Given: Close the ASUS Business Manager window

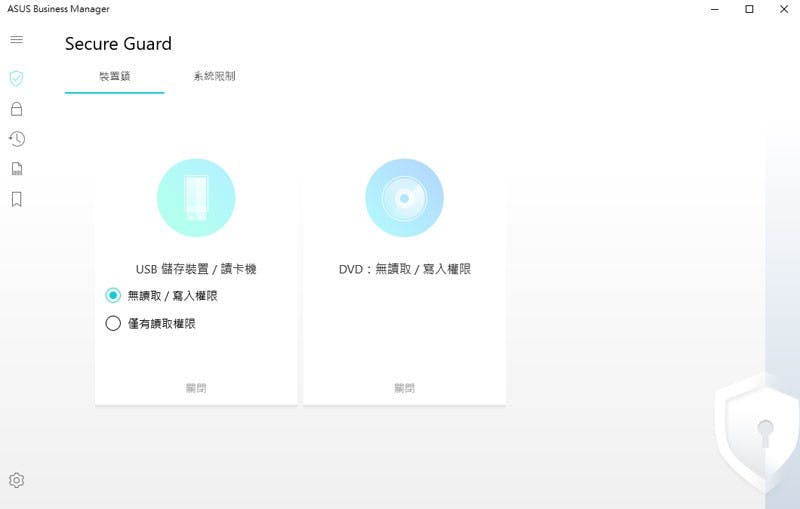Looking at the screenshot, I should (784, 9).
